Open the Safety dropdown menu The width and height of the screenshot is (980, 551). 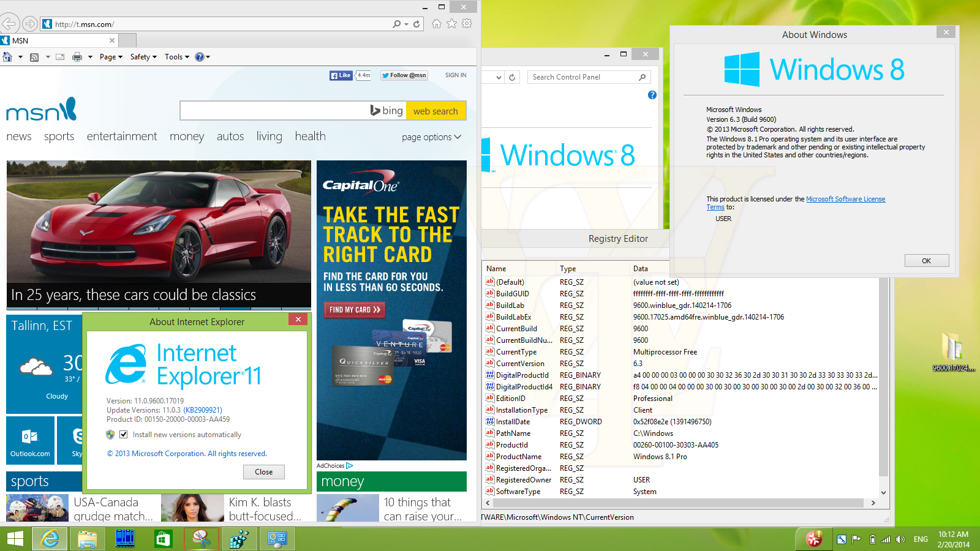pos(143,57)
